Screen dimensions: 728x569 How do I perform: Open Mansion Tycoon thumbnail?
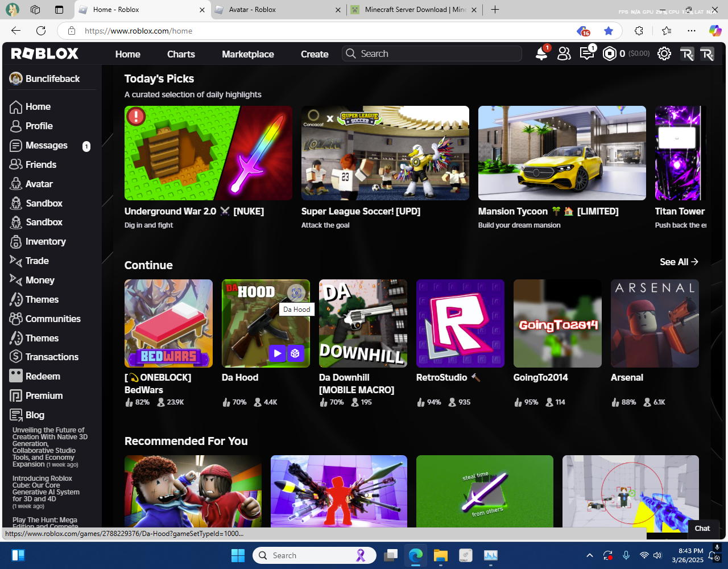click(562, 153)
